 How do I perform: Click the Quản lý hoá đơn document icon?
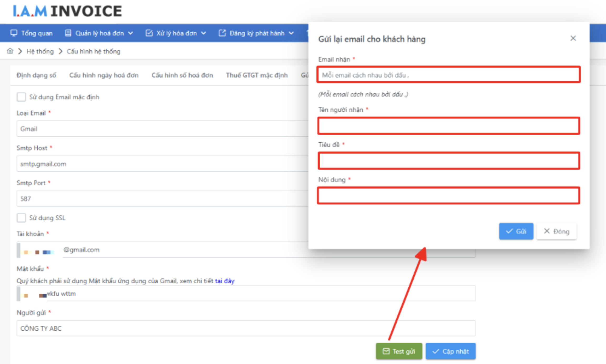68,33
